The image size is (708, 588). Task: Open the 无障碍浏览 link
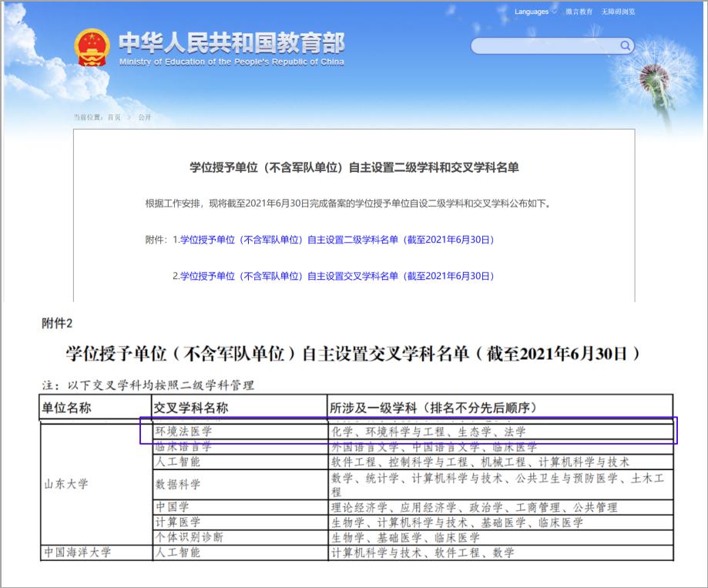click(x=618, y=12)
